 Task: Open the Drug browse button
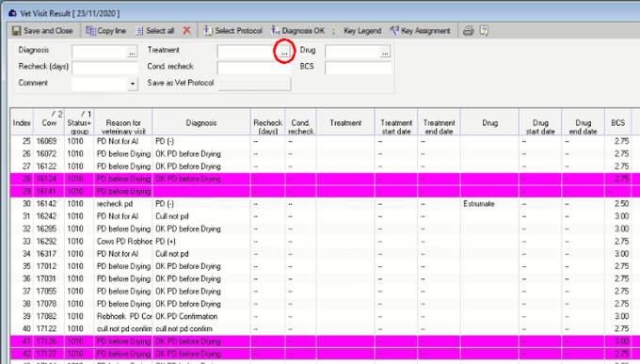[385, 53]
